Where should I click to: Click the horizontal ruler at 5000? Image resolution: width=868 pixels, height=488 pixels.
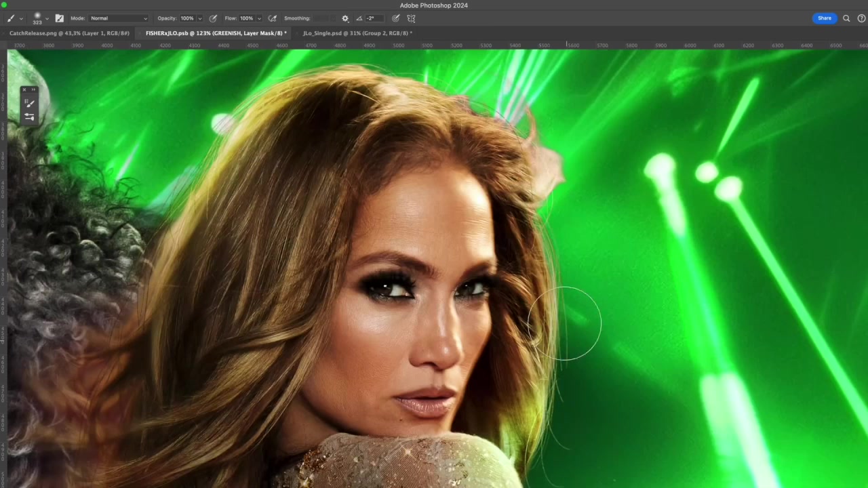(399, 45)
